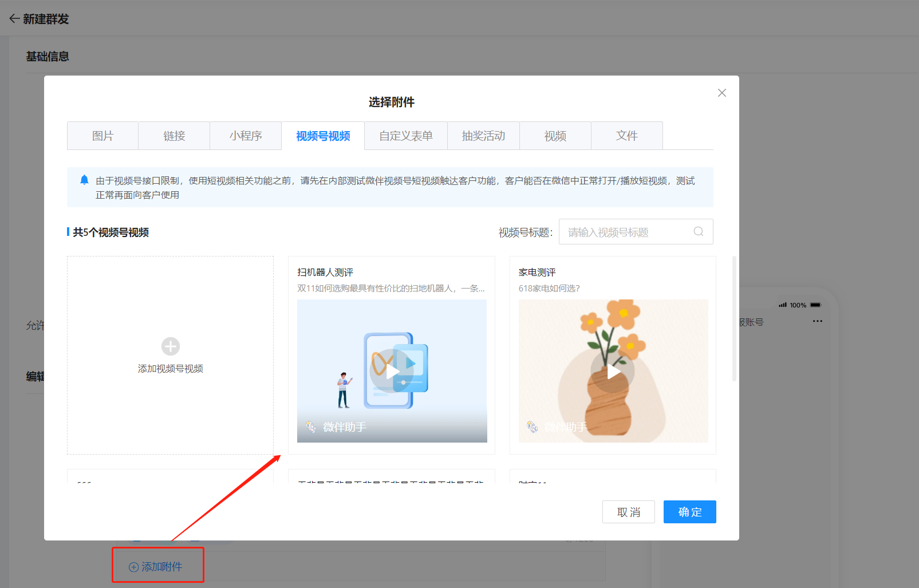
Task: Confirm selection with 确定 button
Action: 690,512
